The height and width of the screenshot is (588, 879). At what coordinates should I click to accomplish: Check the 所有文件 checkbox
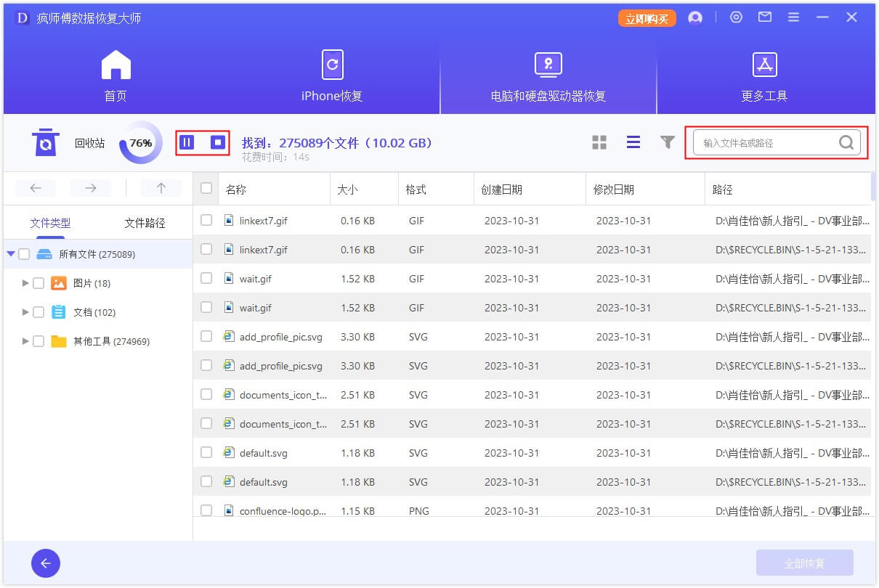[24, 254]
